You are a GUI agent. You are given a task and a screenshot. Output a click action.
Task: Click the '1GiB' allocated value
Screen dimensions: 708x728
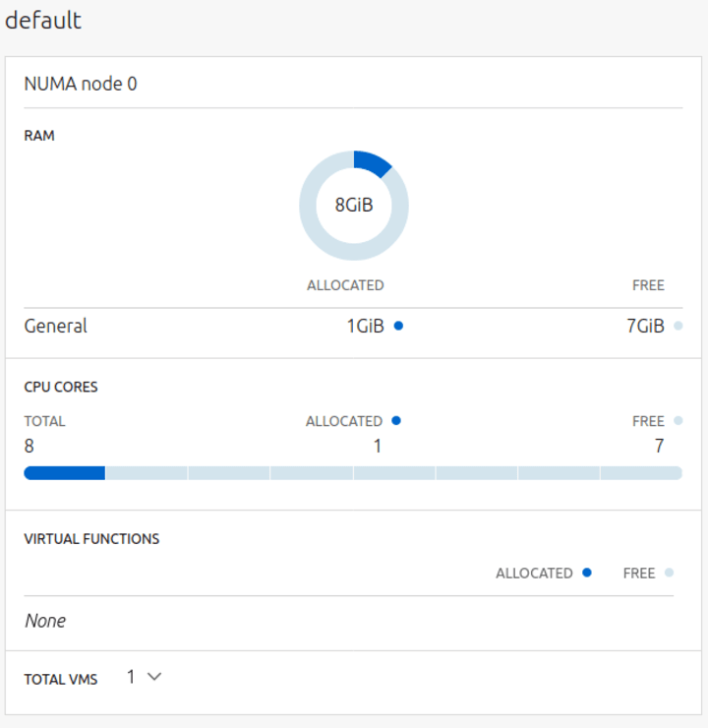pos(366,326)
